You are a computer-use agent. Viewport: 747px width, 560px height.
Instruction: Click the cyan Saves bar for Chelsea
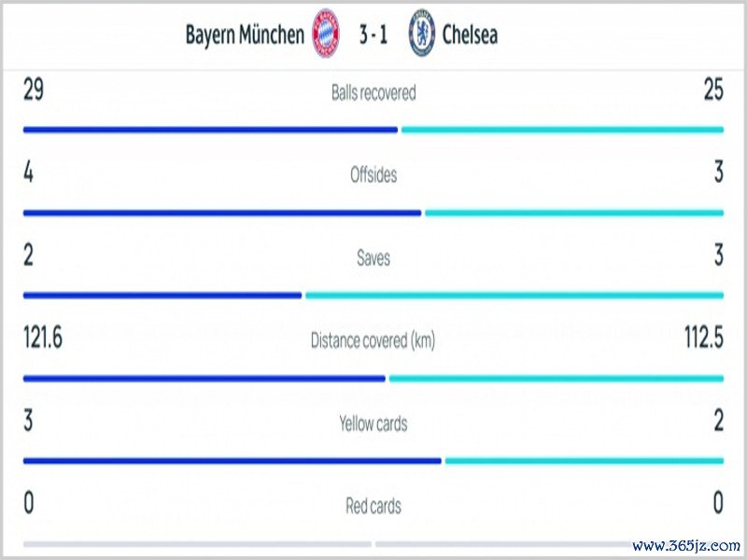tap(514, 296)
